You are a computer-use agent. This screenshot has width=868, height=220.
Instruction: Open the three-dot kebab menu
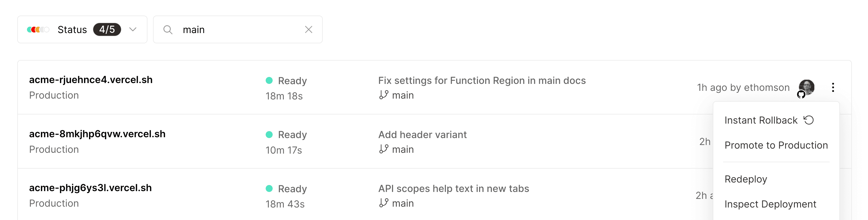click(x=833, y=87)
